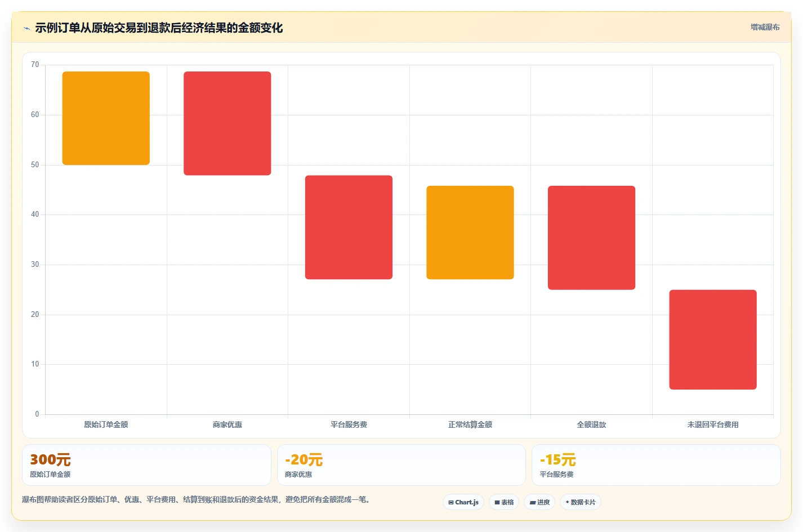Viewport: 803px width, 532px height.
Task: Click the 增减瀑布 badge in the header
Action: [x=765, y=27]
